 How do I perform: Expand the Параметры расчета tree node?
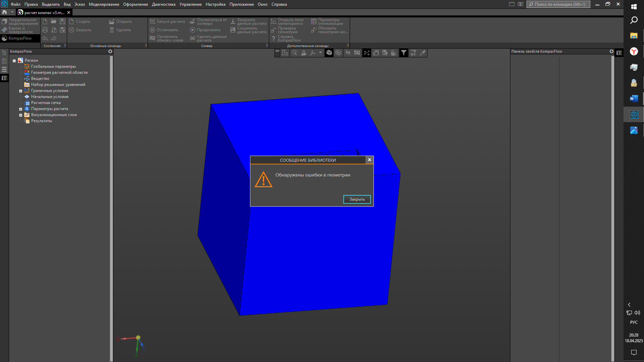click(x=20, y=109)
